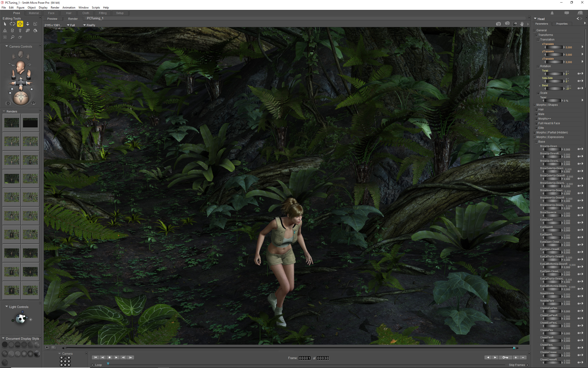Click the Play animation button
588x368 pixels.
click(x=116, y=357)
